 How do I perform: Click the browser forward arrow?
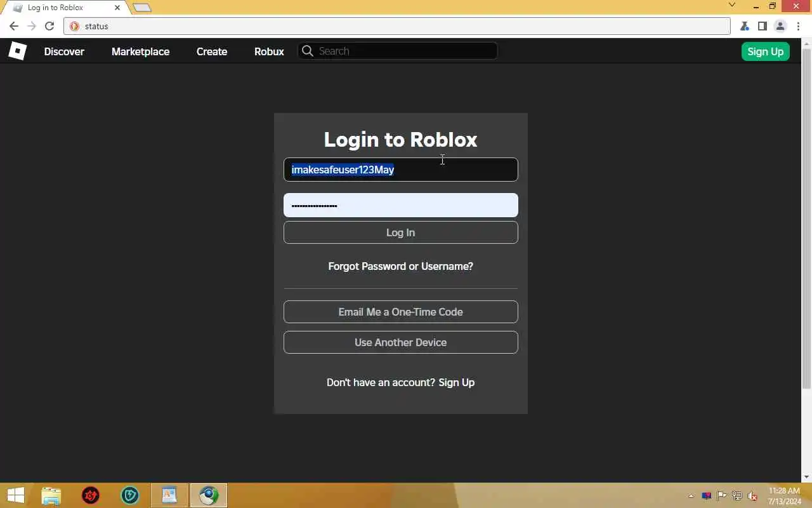pos(32,26)
